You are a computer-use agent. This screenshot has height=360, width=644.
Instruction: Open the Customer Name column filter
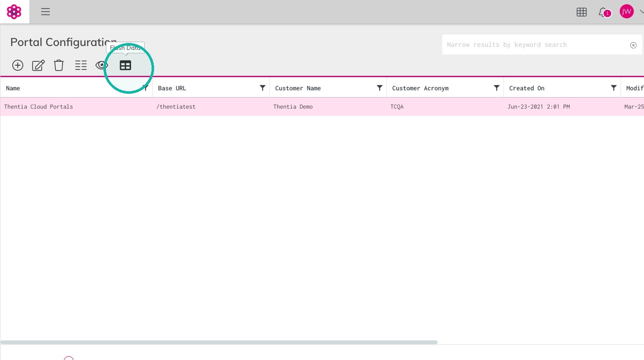pyautogui.click(x=380, y=88)
